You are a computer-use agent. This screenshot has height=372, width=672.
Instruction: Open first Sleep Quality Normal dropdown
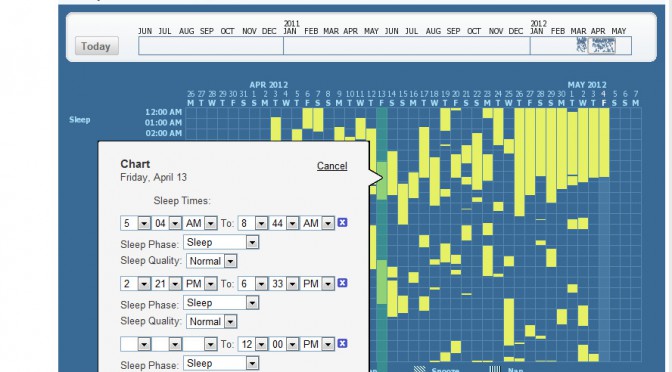click(x=212, y=261)
